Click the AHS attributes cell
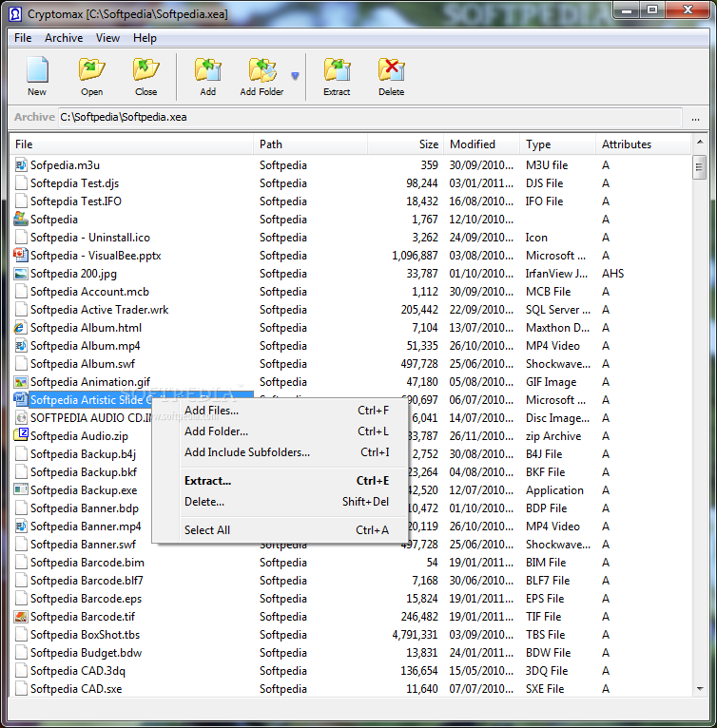The height and width of the screenshot is (728, 717). coord(613,274)
